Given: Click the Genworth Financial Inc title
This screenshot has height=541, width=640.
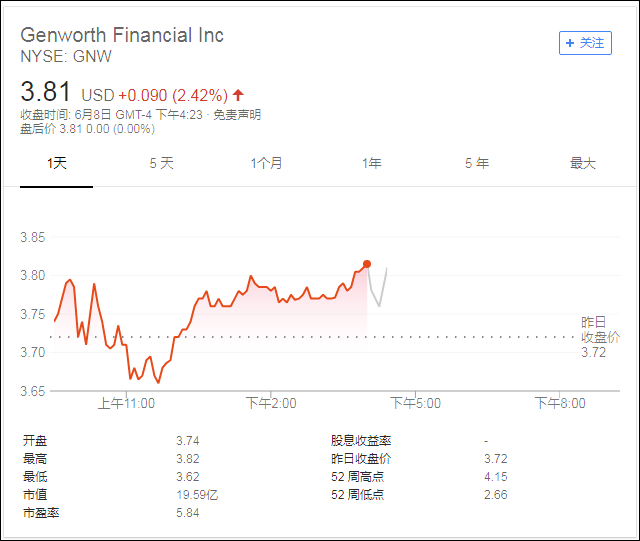Looking at the screenshot, I should pos(122,35).
